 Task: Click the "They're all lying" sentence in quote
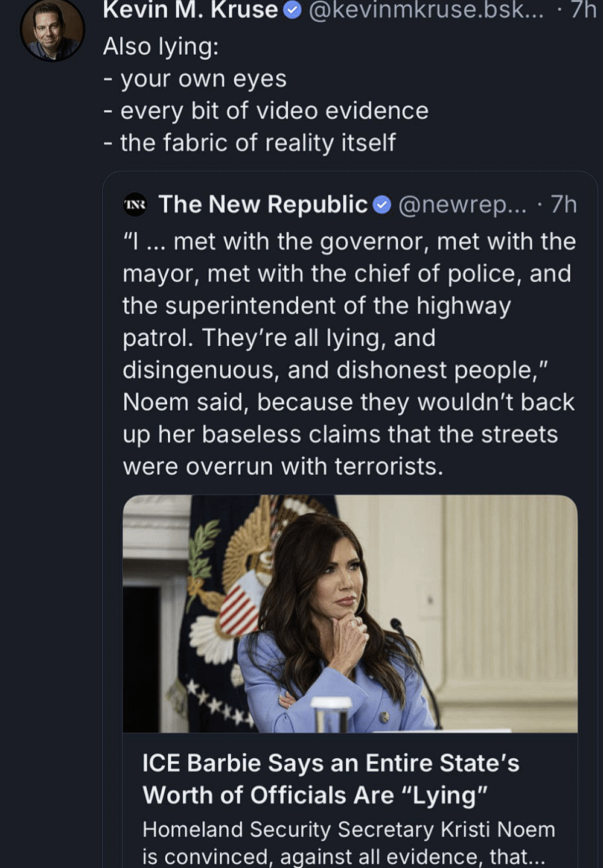pyautogui.click(x=318, y=338)
